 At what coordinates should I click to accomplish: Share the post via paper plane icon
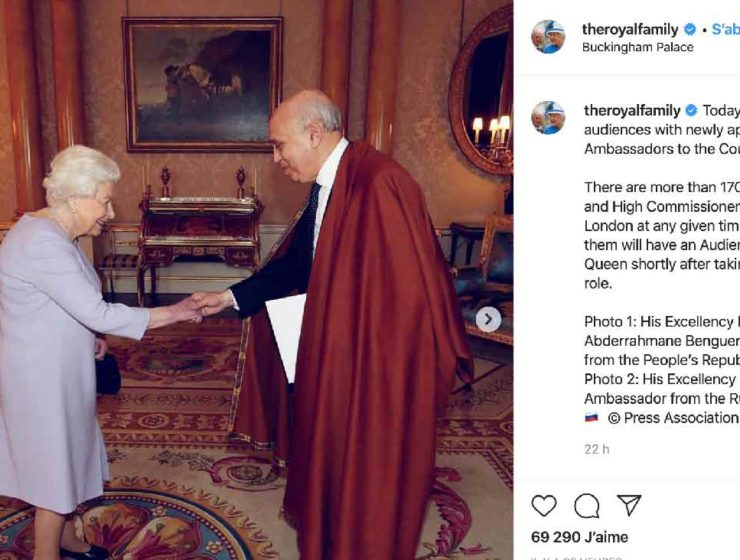click(629, 505)
